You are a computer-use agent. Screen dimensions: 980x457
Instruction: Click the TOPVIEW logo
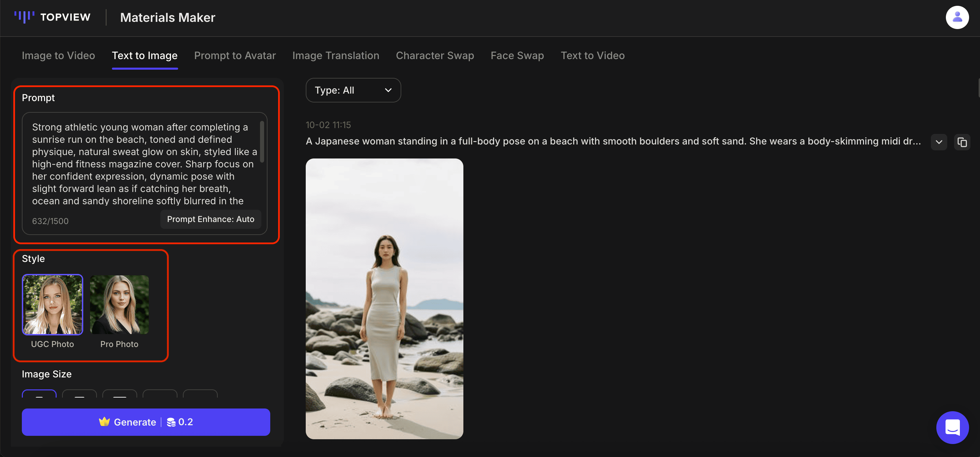[x=53, y=17]
